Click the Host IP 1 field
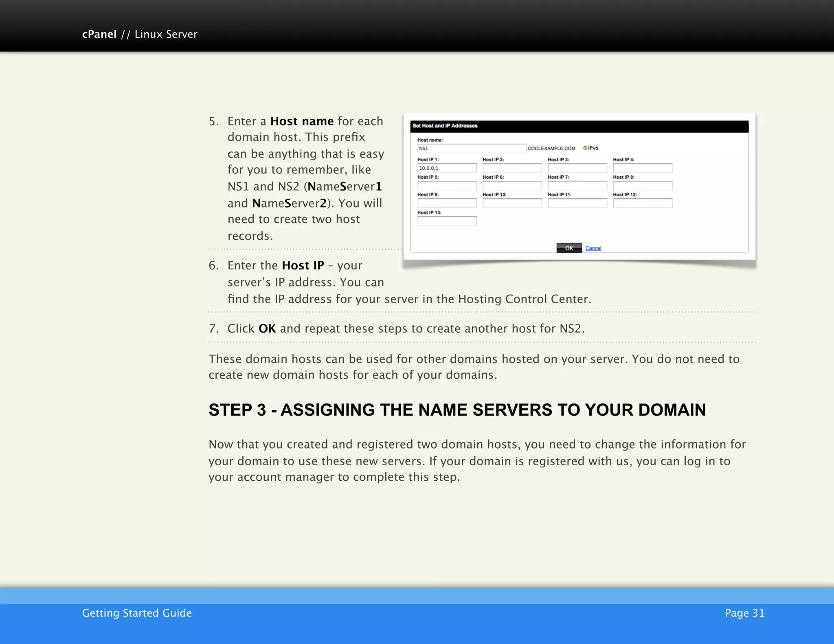 click(447, 168)
